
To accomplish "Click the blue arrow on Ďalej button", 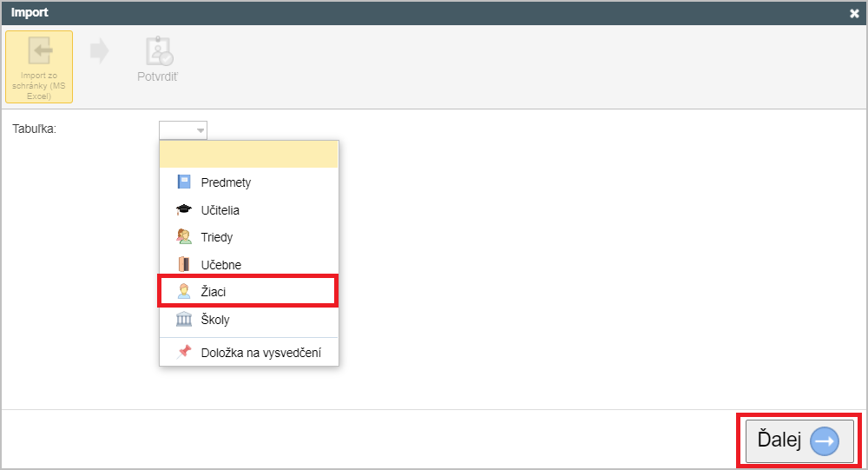I will coord(825,441).
